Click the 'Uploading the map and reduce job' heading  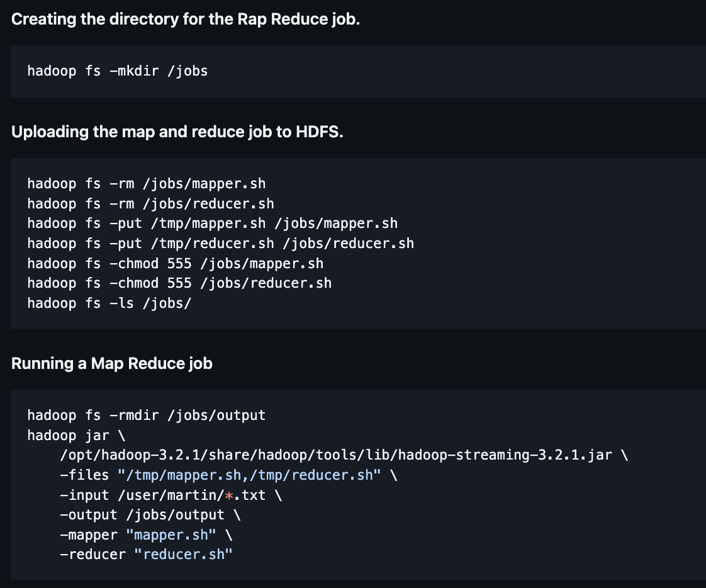coord(177,132)
